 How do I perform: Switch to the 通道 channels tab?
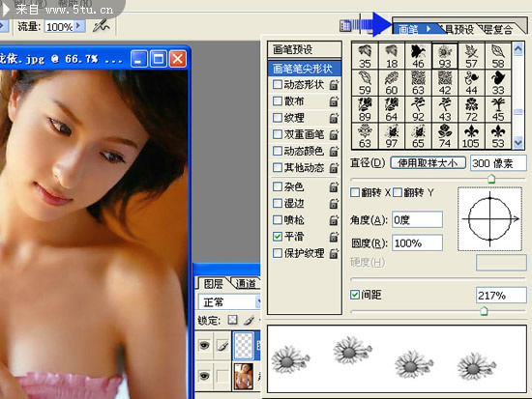click(x=246, y=283)
